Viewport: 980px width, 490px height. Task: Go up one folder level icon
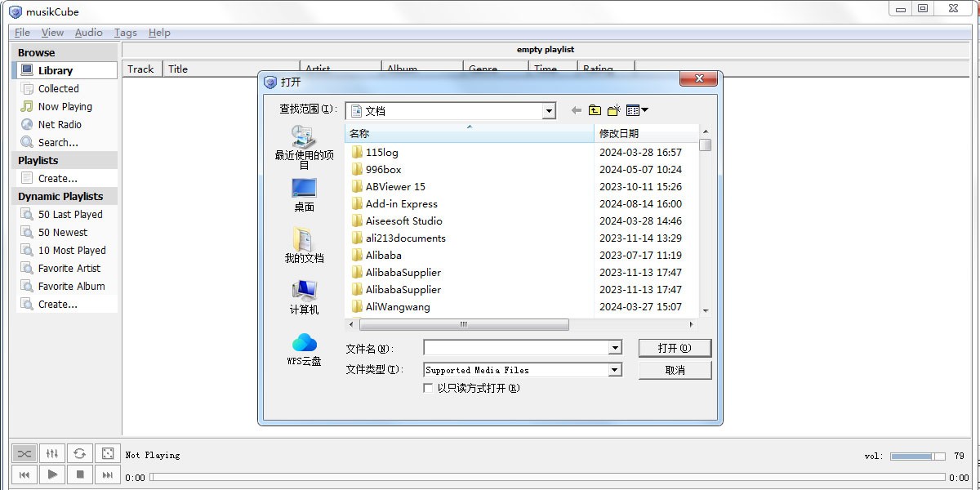(595, 110)
